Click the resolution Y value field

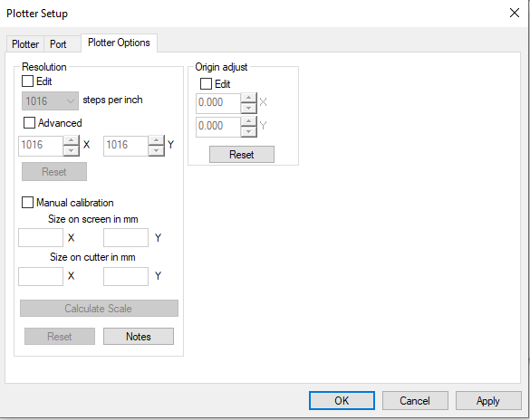click(x=126, y=146)
